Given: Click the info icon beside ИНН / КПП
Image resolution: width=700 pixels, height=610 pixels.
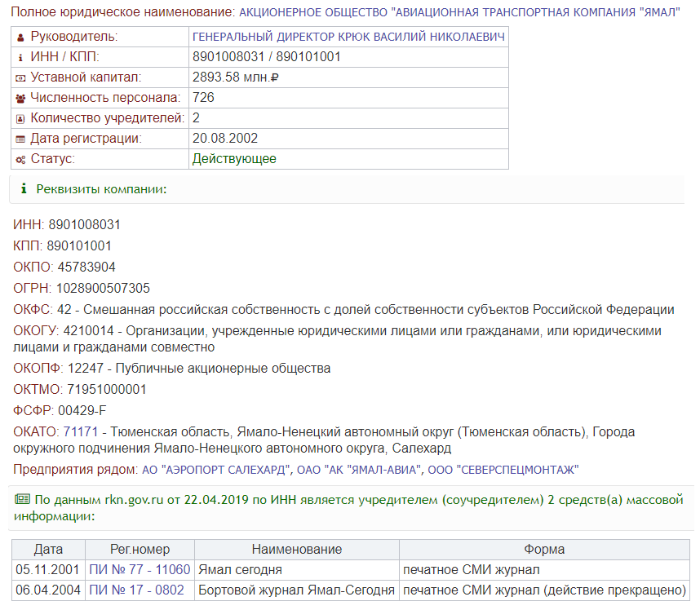Looking at the screenshot, I should point(20,58).
